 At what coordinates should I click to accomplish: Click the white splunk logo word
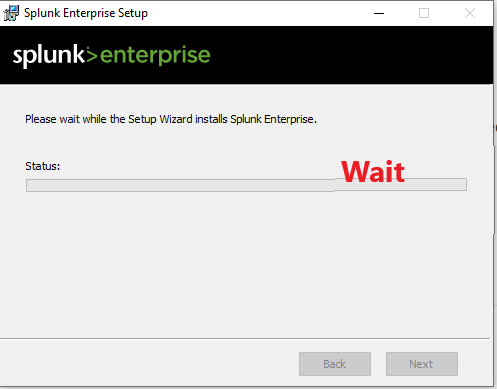coord(49,55)
